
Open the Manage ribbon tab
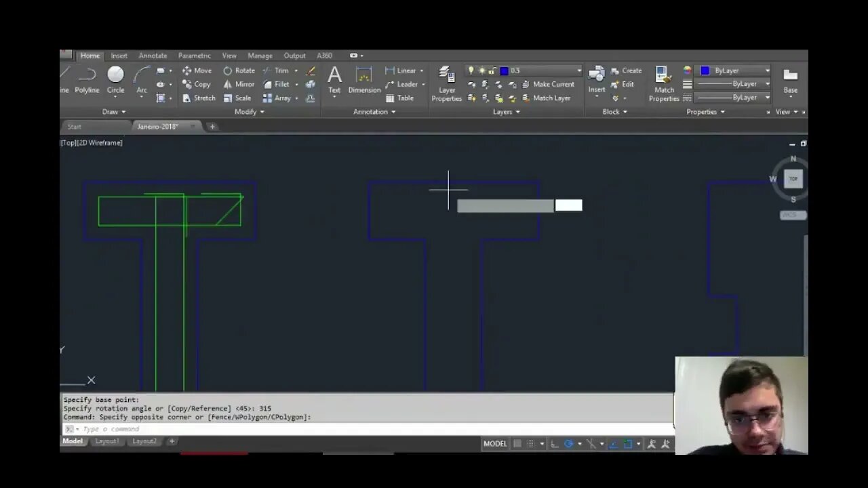pyautogui.click(x=260, y=56)
